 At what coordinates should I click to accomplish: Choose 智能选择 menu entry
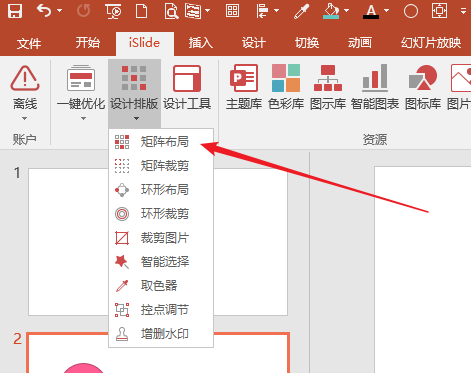[161, 262]
